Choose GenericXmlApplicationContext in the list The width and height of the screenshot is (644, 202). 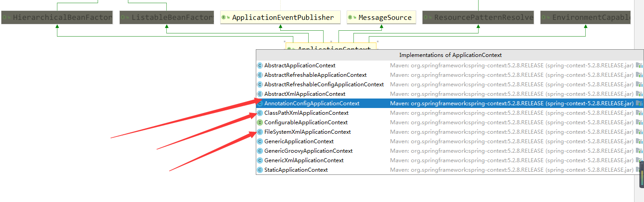(x=450, y=160)
